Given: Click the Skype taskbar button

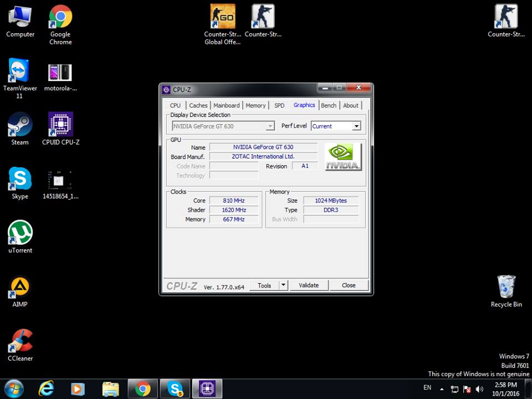Looking at the screenshot, I should pyautogui.click(x=175, y=389).
